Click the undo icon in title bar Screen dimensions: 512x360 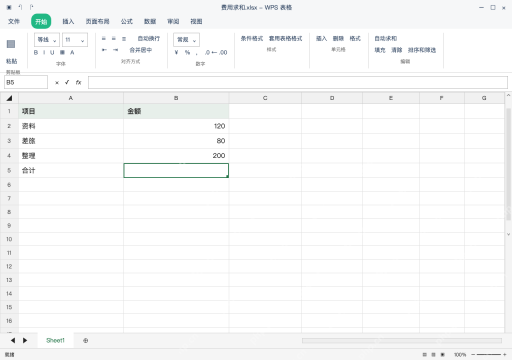click(x=20, y=7)
